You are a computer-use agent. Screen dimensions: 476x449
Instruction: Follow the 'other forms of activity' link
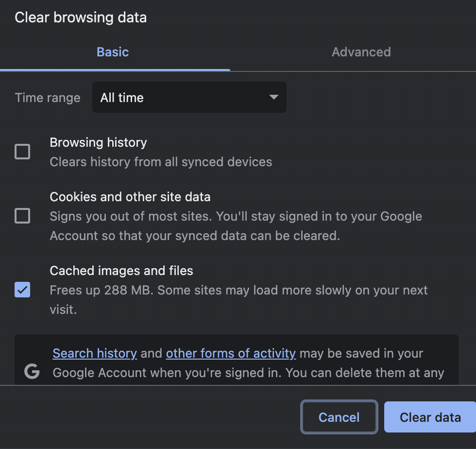tap(231, 353)
